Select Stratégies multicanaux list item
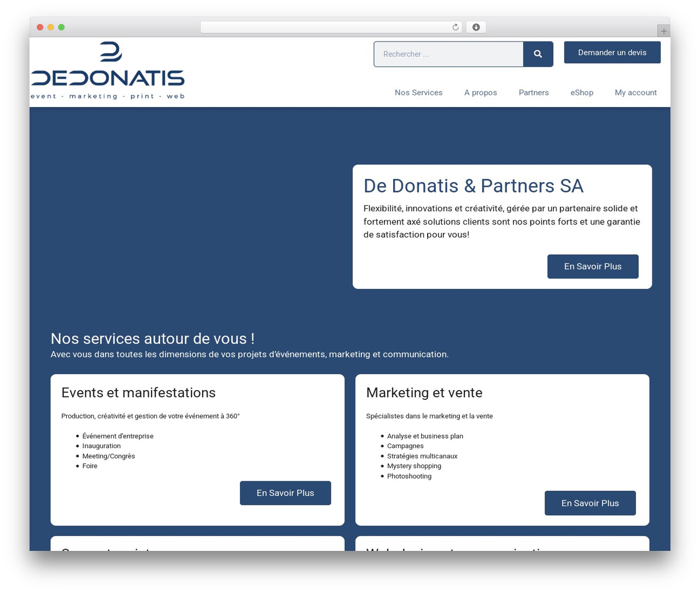Image resolution: width=700 pixels, height=593 pixels. point(422,456)
